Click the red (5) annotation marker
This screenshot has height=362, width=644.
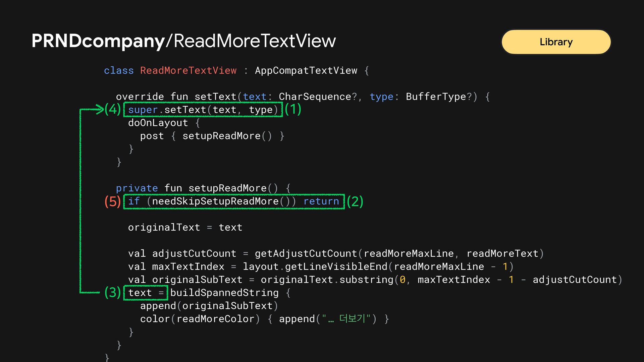112,201
